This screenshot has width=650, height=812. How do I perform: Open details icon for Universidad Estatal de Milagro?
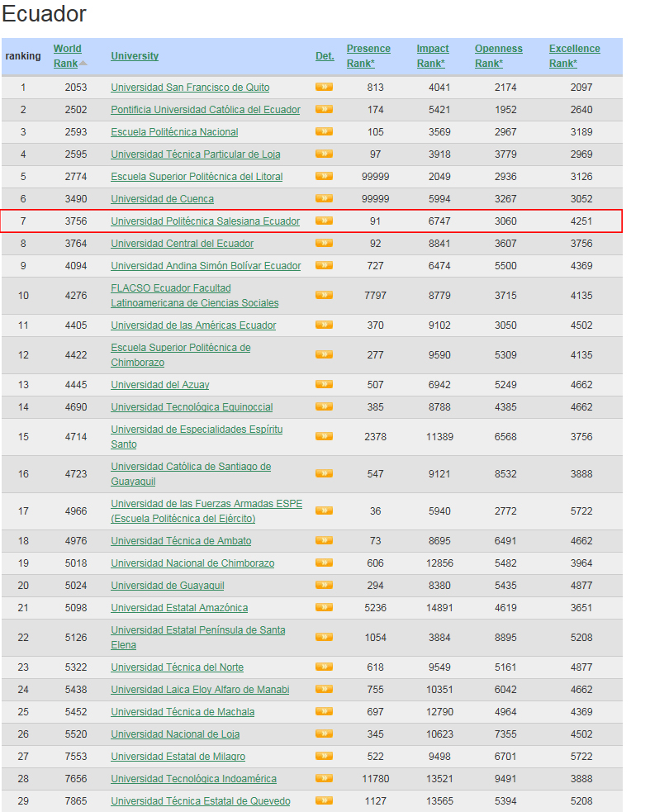click(x=325, y=756)
